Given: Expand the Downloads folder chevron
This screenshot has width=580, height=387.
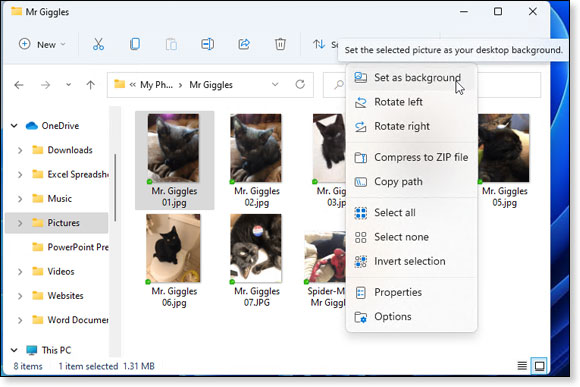Looking at the screenshot, I should (20, 150).
